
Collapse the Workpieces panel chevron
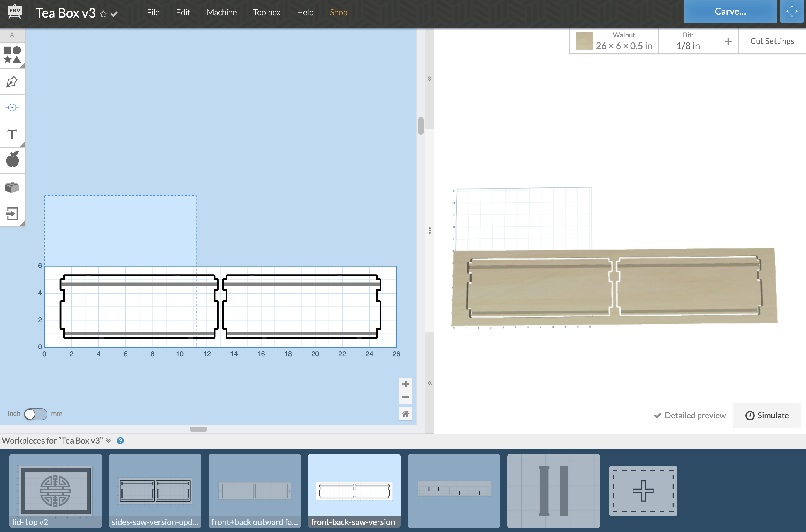109,440
